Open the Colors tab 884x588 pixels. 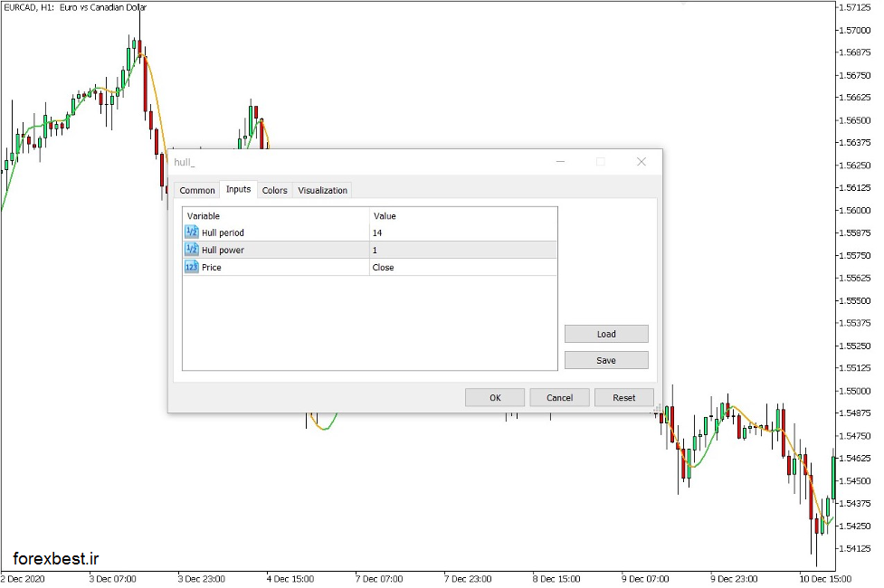pos(274,190)
